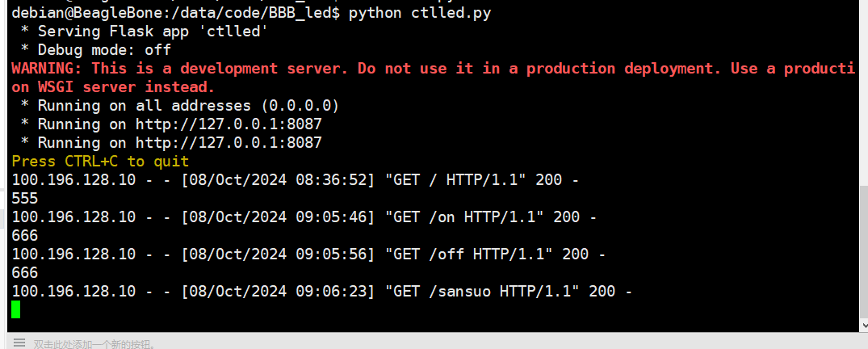Click the GET /off request log line
This screenshot has width=868, height=349.
pos(308,254)
